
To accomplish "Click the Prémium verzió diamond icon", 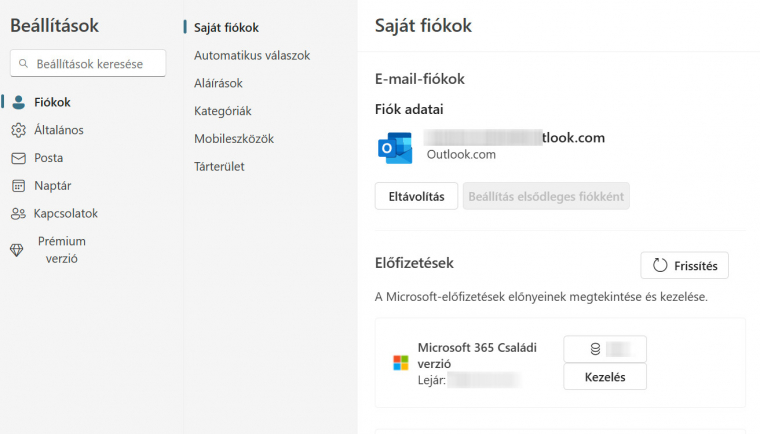I will click(16, 250).
